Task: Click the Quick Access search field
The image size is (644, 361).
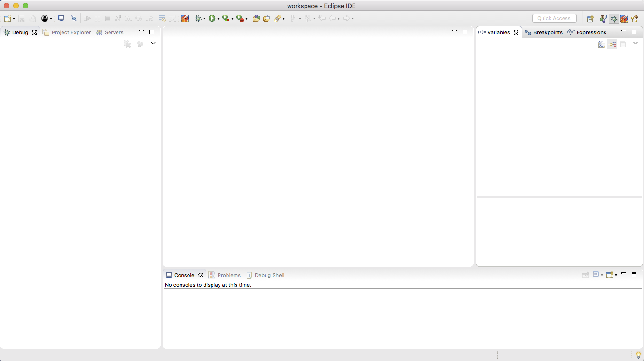Action: coord(554,18)
